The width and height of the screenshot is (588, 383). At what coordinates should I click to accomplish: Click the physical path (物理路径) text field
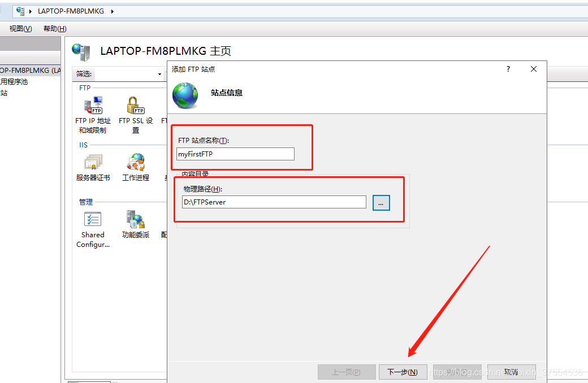point(274,202)
